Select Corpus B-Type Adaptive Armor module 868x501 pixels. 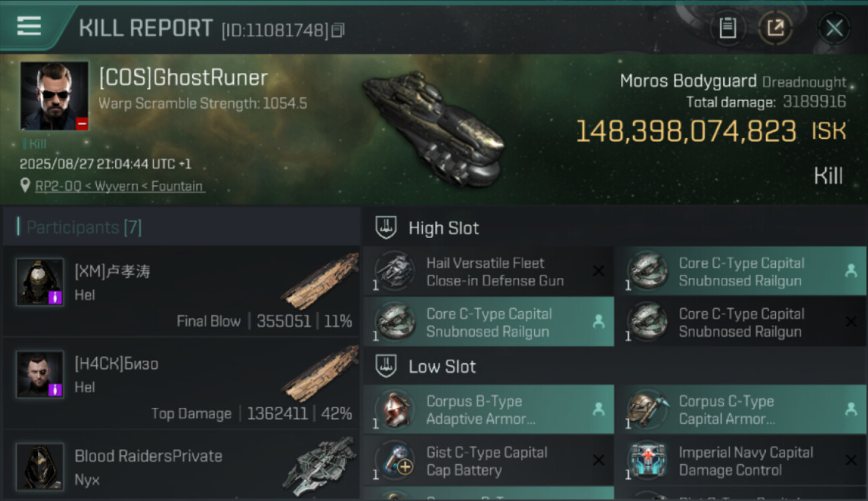tap(489, 410)
